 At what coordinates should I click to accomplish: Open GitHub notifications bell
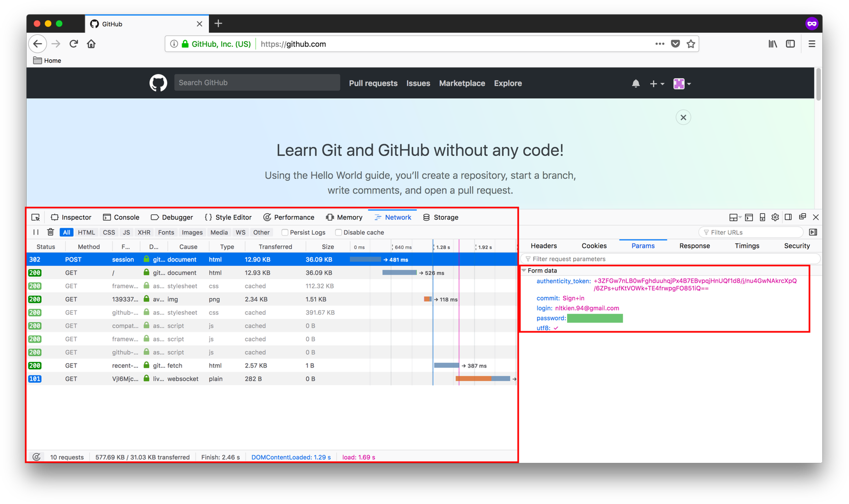pyautogui.click(x=636, y=83)
